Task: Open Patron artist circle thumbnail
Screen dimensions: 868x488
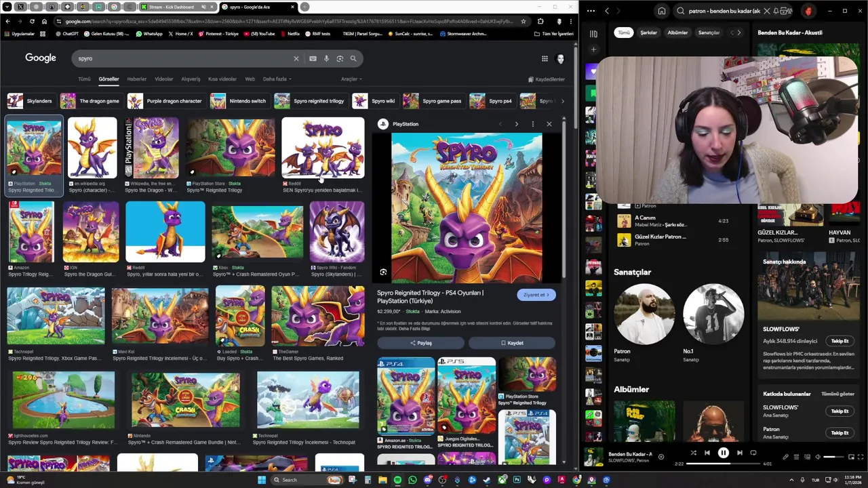Action: tap(644, 314)
